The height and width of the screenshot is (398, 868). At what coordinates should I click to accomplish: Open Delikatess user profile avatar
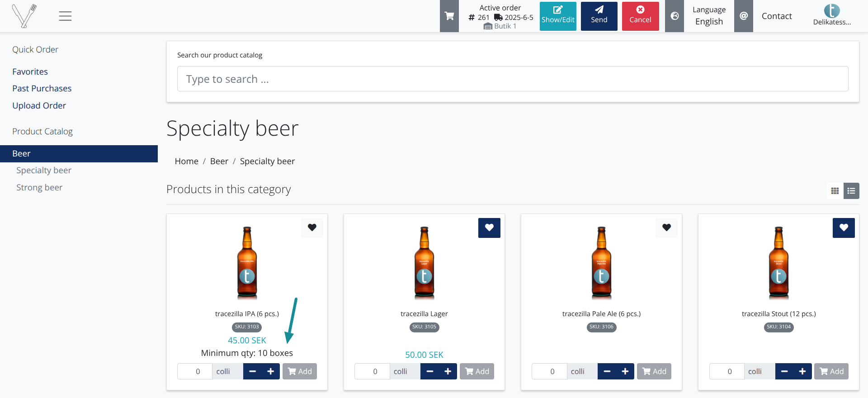tap(831, 11)
